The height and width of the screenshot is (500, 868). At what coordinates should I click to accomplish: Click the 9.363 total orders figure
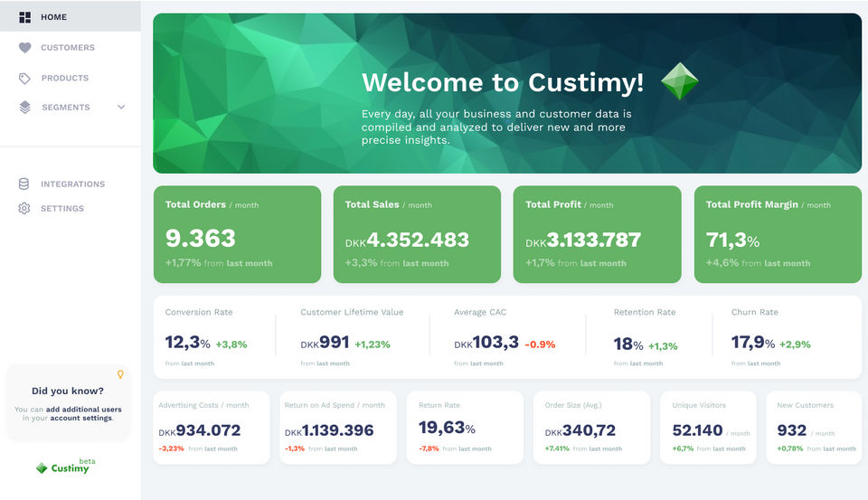click(x=201, y=239)
